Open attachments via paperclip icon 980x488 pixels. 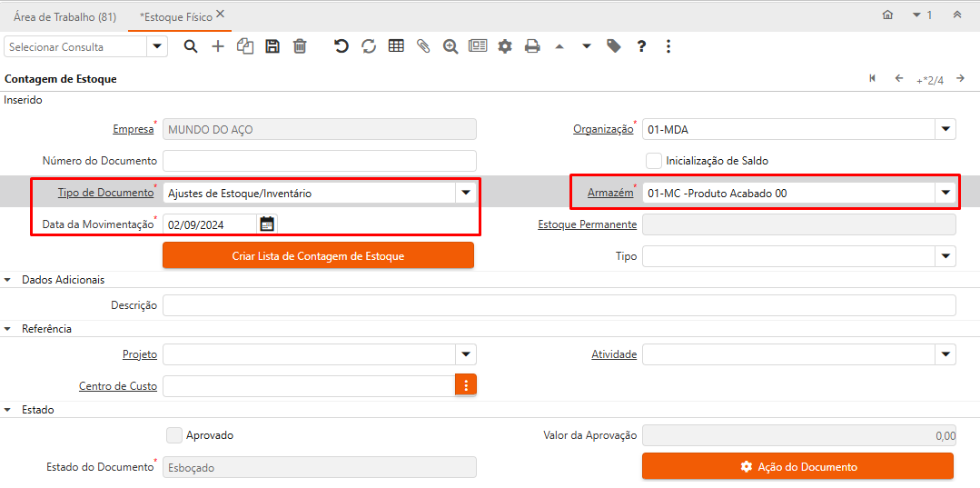[423, 46]
